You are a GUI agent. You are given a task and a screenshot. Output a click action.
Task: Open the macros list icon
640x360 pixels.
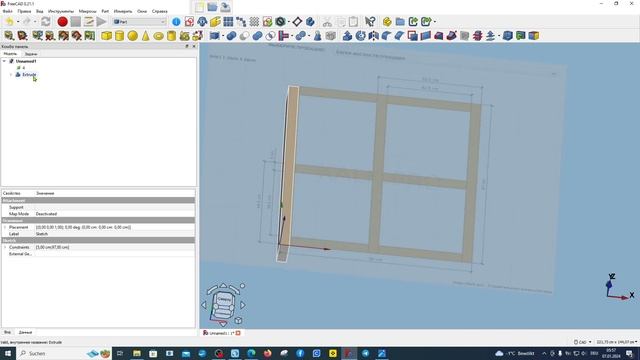(x=89, y=22)
